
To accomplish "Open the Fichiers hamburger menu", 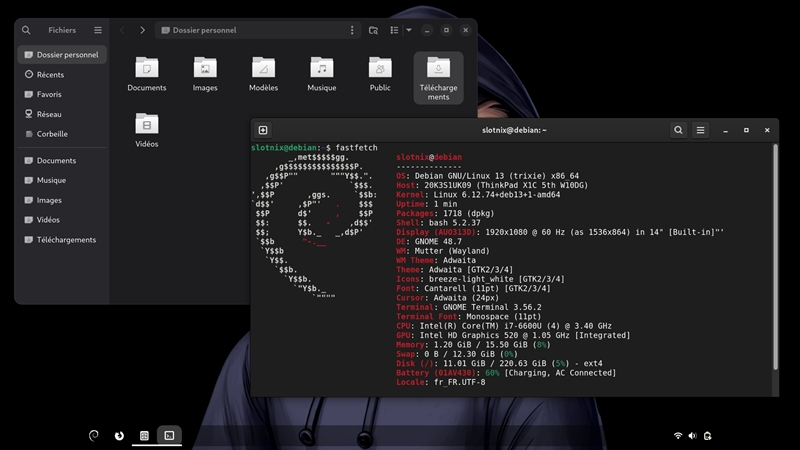I will coord(98,31).
